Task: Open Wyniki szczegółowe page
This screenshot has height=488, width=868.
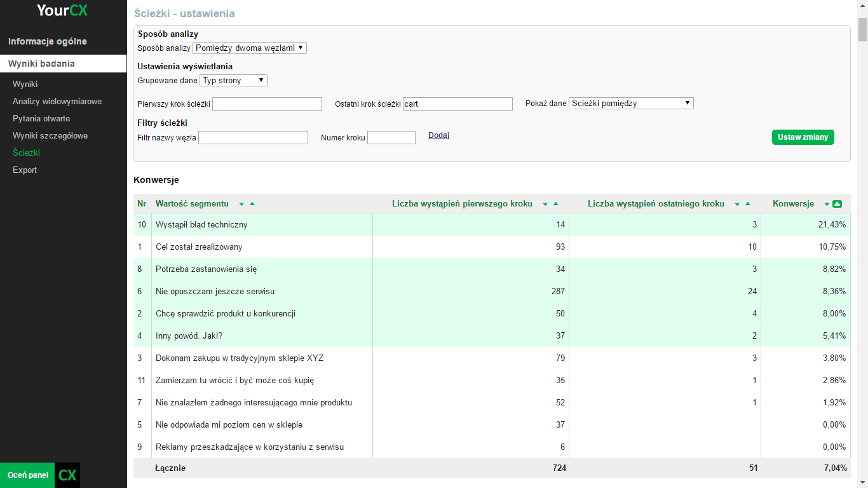Action: pos(50,135)
